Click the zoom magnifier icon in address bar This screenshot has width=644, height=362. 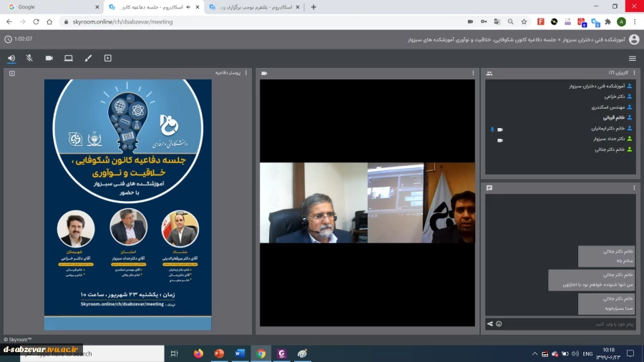click(x=510, y=21)
